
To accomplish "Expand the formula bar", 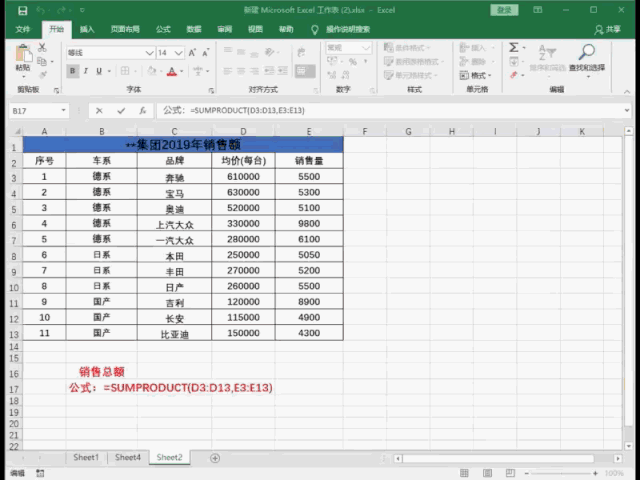I will (627, 110).
